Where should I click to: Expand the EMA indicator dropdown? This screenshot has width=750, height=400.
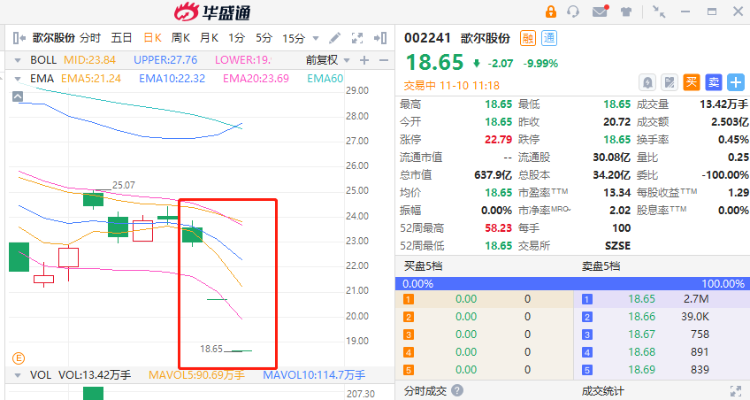click(18, 78)
